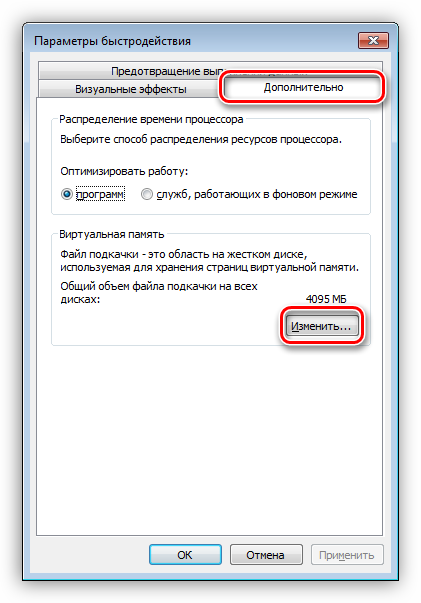Screen dimensions: 421x603
Task: Click the Параметры быстродействия title bar text
Action: [x=112, y=41]
